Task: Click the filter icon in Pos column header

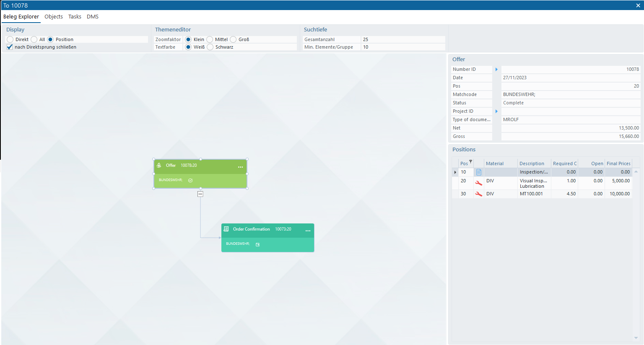Action: pos(470,161)
